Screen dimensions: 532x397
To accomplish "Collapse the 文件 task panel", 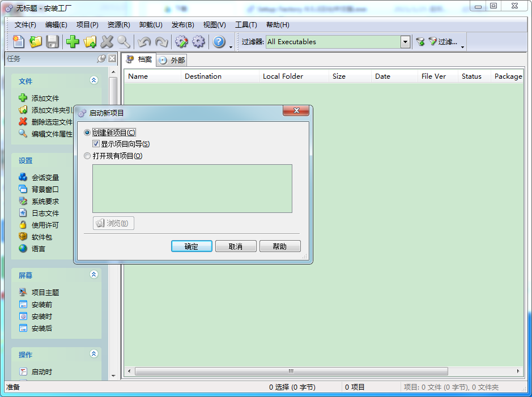I will pos(93,80).
